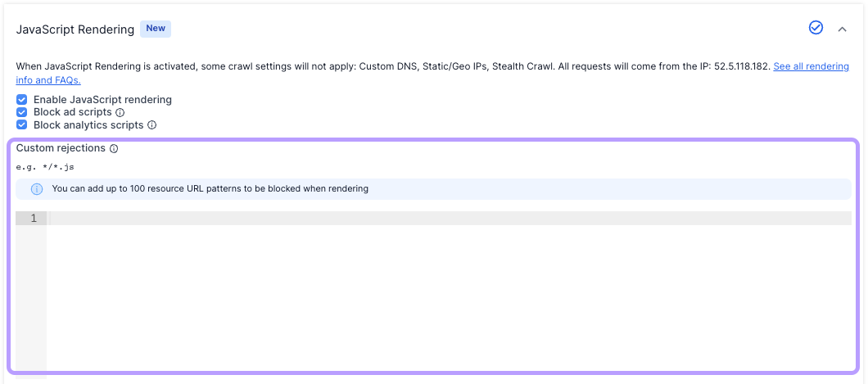
Task: Click the info icon in the blue banner
Action: pyautogui.click(x=36, y=189)
